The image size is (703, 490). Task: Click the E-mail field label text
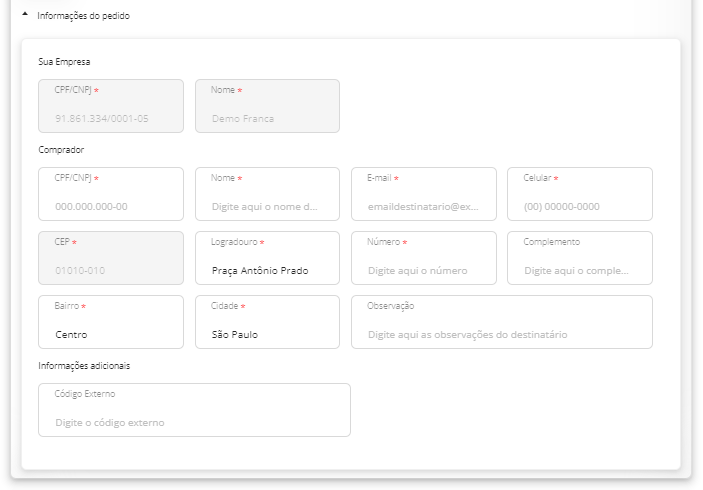pos(379,178)
